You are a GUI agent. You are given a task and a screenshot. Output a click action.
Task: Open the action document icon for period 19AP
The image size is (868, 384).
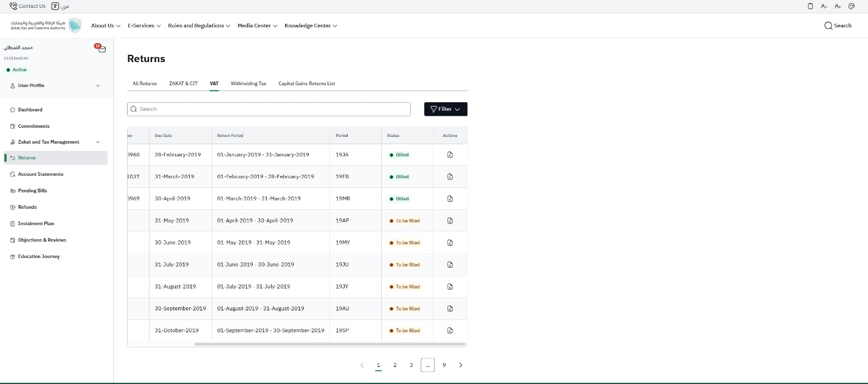[450, 221]
